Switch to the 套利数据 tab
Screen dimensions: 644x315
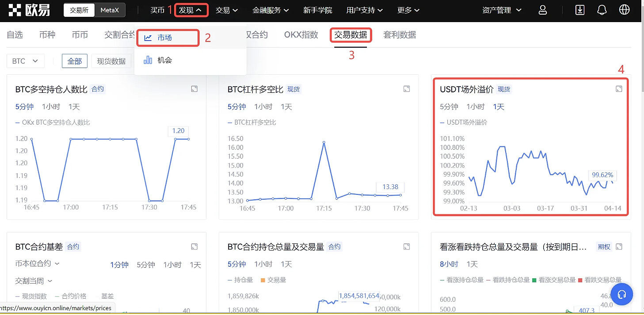(400, 35)
